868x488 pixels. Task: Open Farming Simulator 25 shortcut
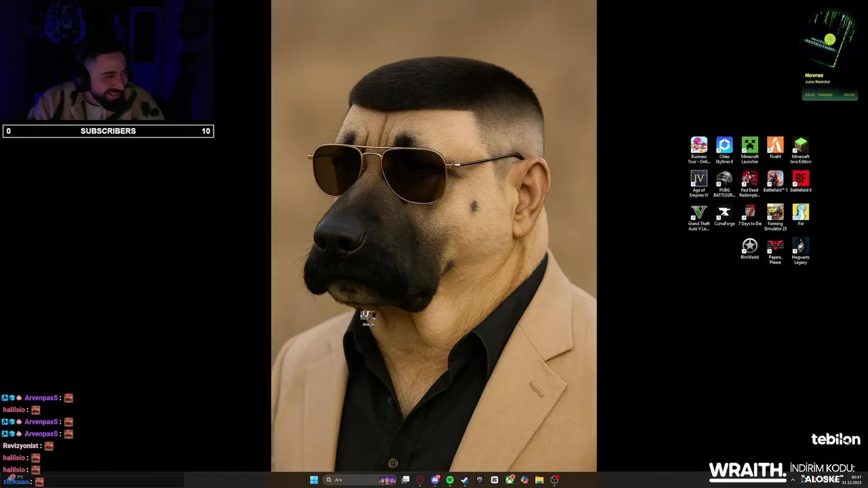click(x=775, y=218)
